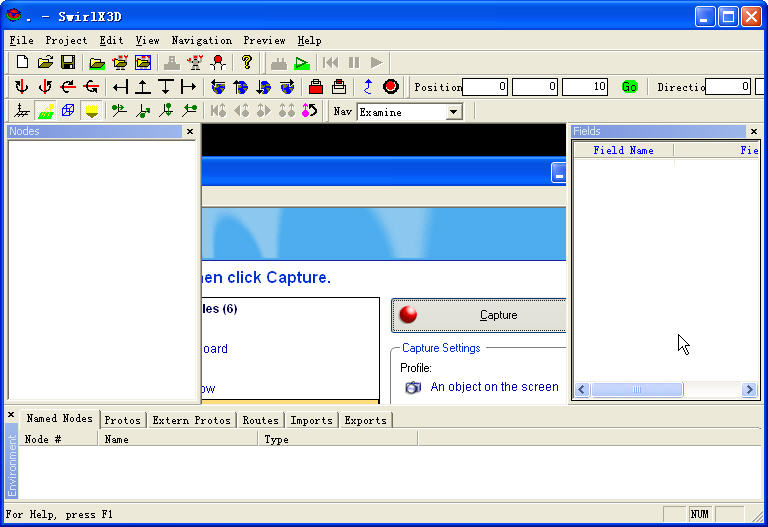Click the globe with right arrow icon
The image size is (768, 527).
click(x=287, y=87)
